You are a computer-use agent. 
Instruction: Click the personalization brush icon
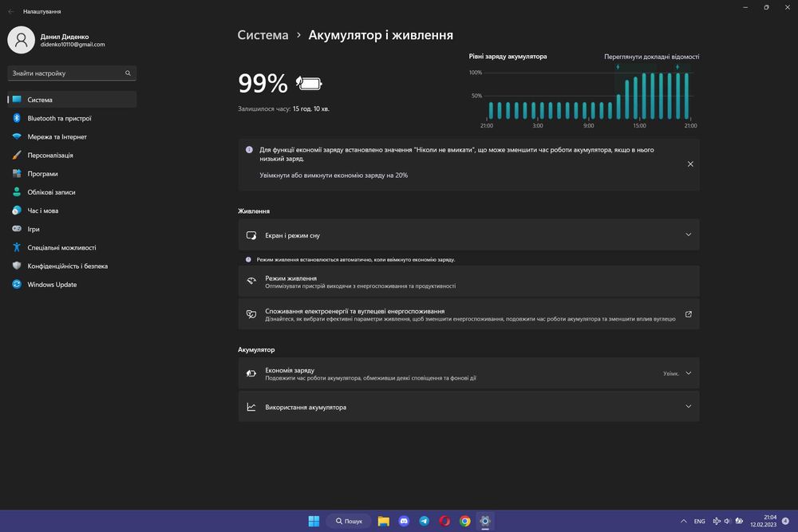17,155
